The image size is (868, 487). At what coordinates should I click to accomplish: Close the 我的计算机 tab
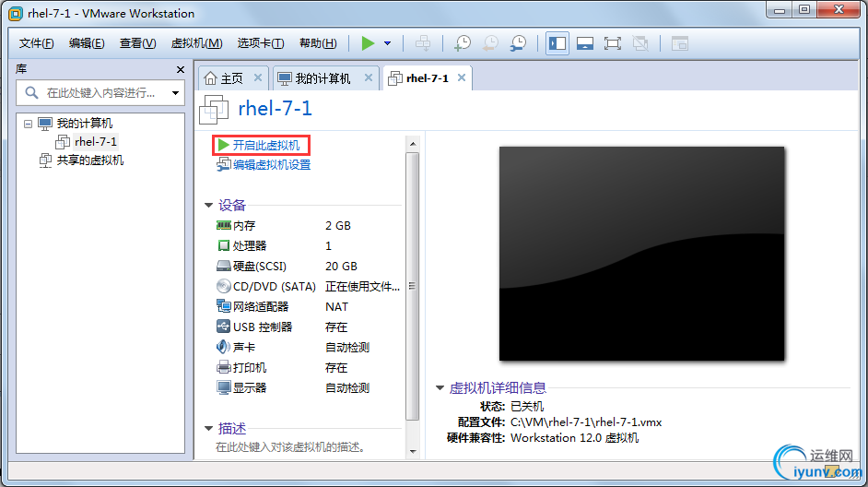click(x=369, y=78)
